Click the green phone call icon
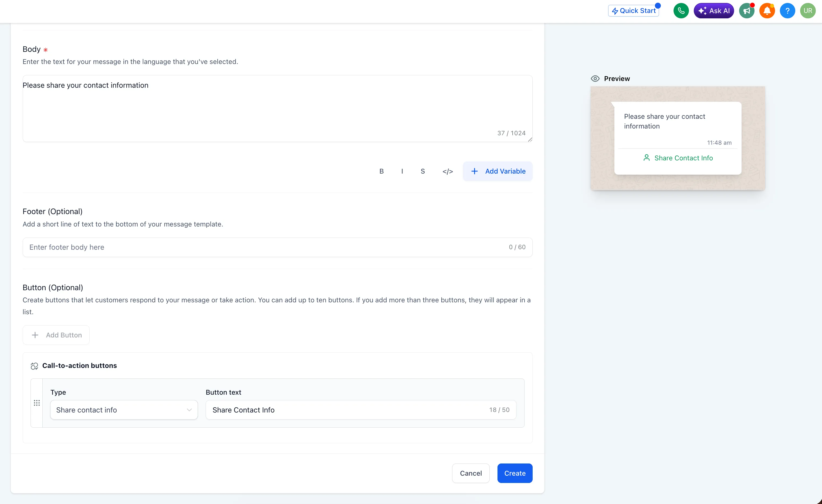 [681, 11]
